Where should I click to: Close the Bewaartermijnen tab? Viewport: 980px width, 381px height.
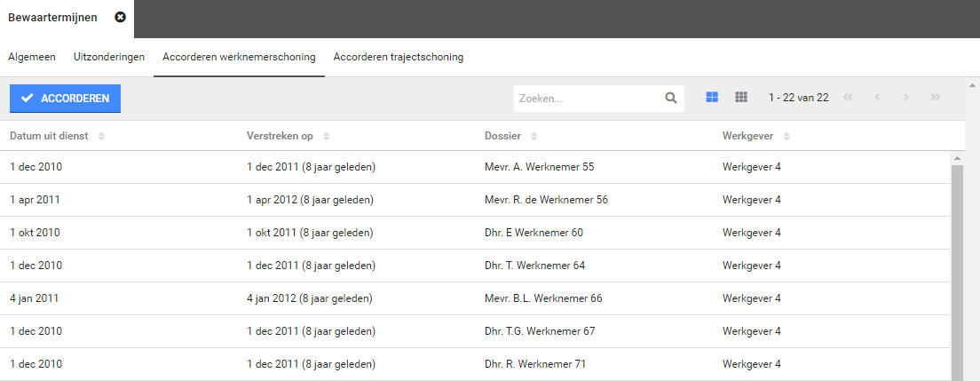point(121,18)
